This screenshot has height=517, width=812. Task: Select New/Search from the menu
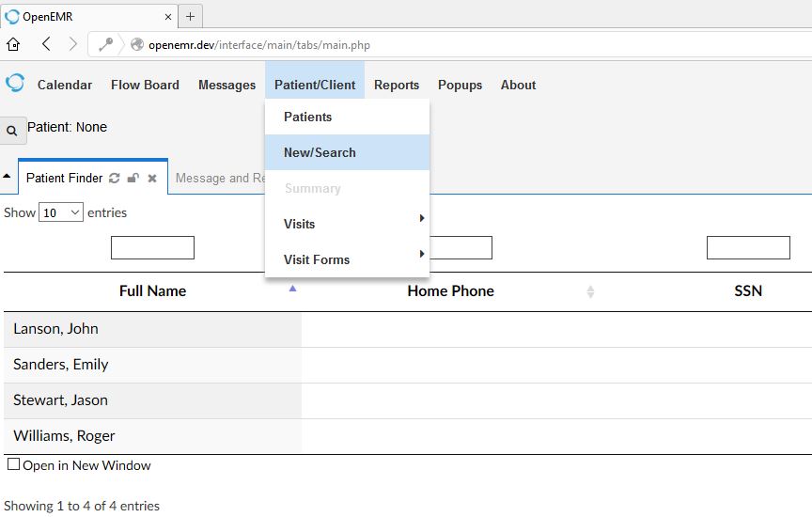[320, 152]
